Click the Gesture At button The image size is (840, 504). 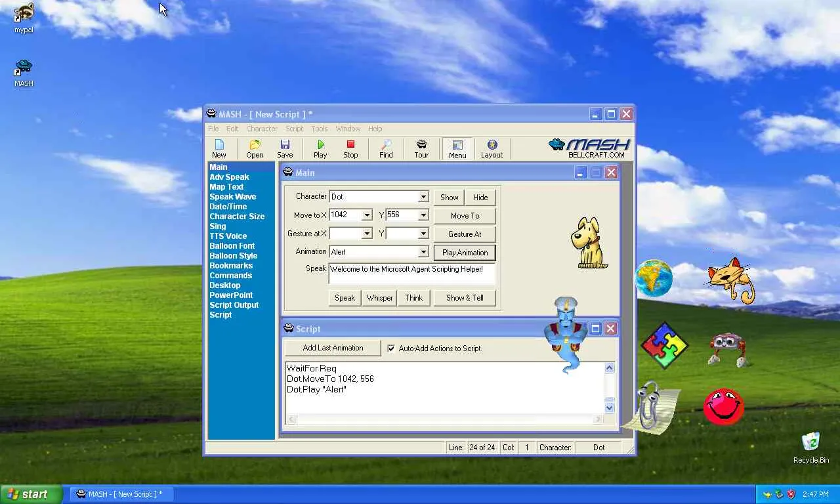tap(465, 234)
